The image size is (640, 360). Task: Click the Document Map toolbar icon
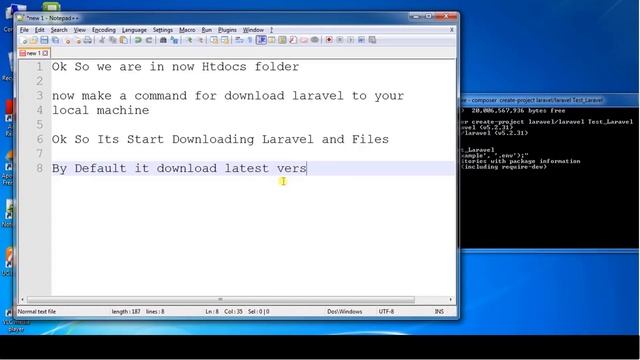[x=282, y=40]
